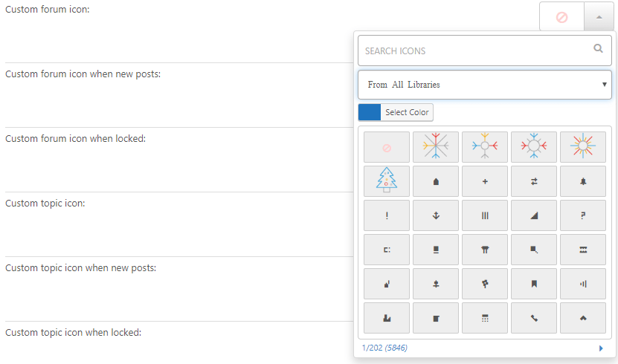
Task: Select the anchor icon
Action: pyautogui.click(x=436, y=215)
